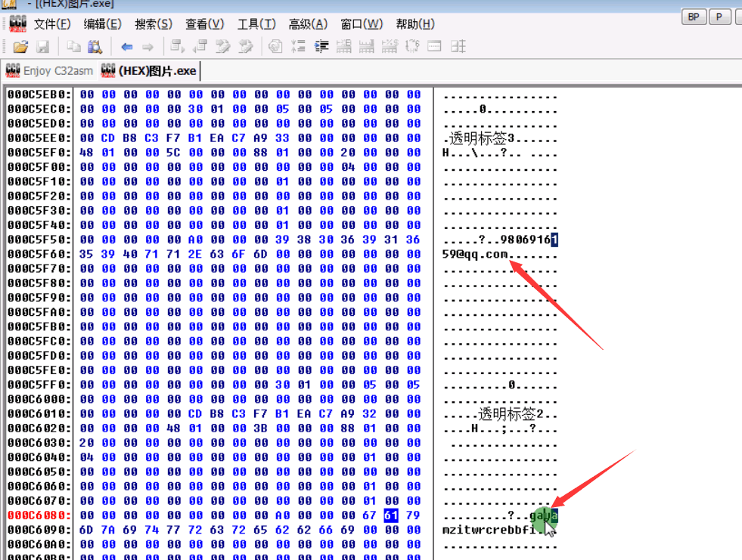Image resolution: width=742 pixels, height=560 pixels.
Task: Click the Open file folder icon
Action: 20,47
